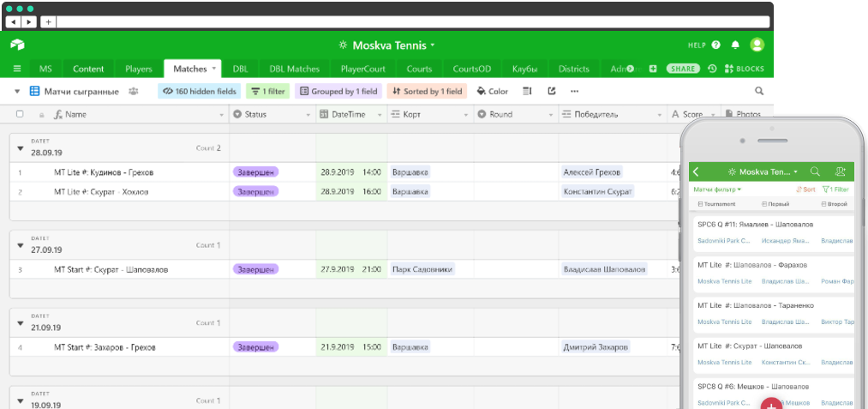Open the Color options
This screenshot has width=868, height=409.
492,92
